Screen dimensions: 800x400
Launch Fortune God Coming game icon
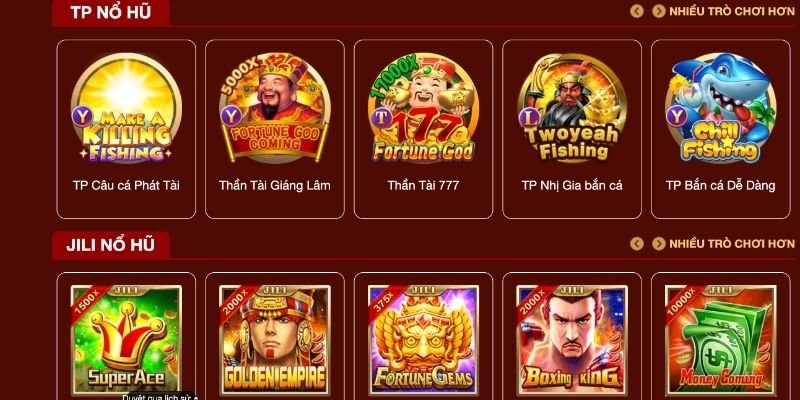pos(274,108)
